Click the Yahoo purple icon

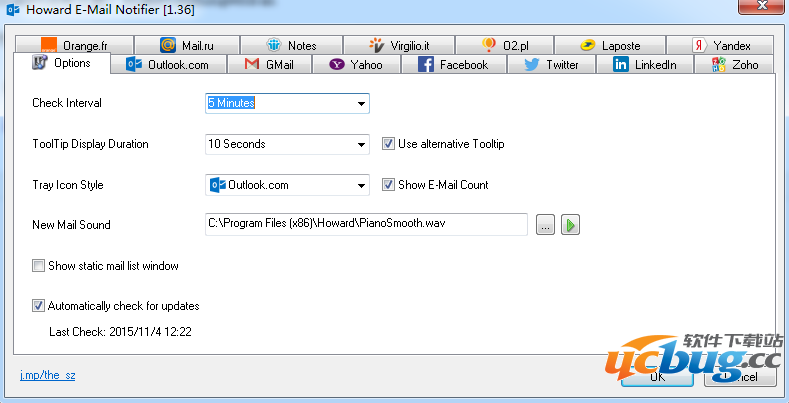point(336,64)
